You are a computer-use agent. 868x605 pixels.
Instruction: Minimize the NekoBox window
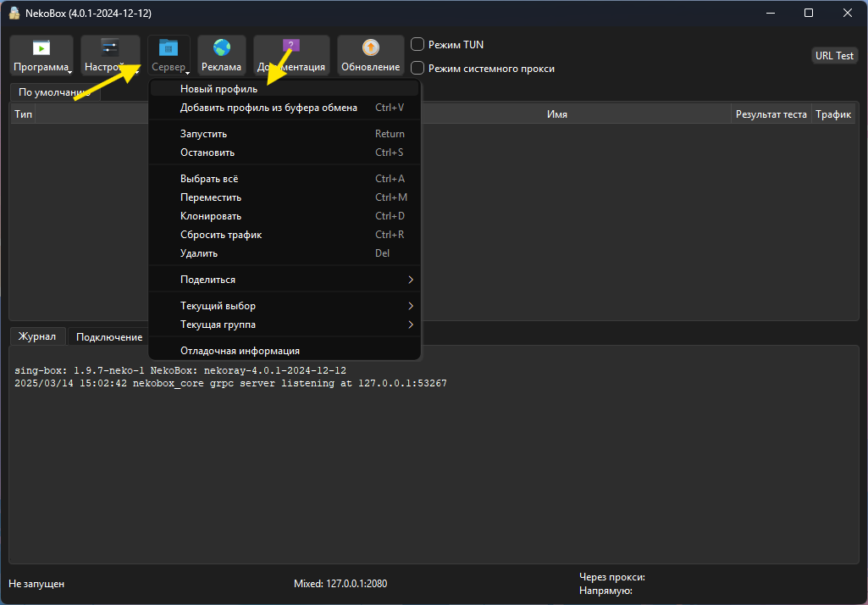771,13
